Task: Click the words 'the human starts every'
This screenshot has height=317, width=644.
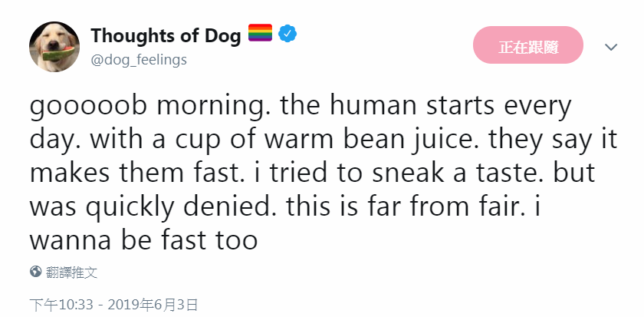Action: click(425, 107)
